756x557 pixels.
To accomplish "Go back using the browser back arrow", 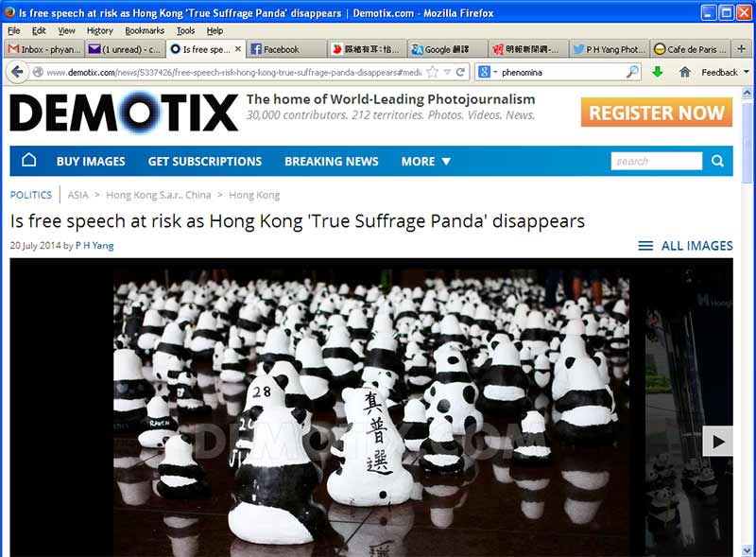I will coord(17,73).
